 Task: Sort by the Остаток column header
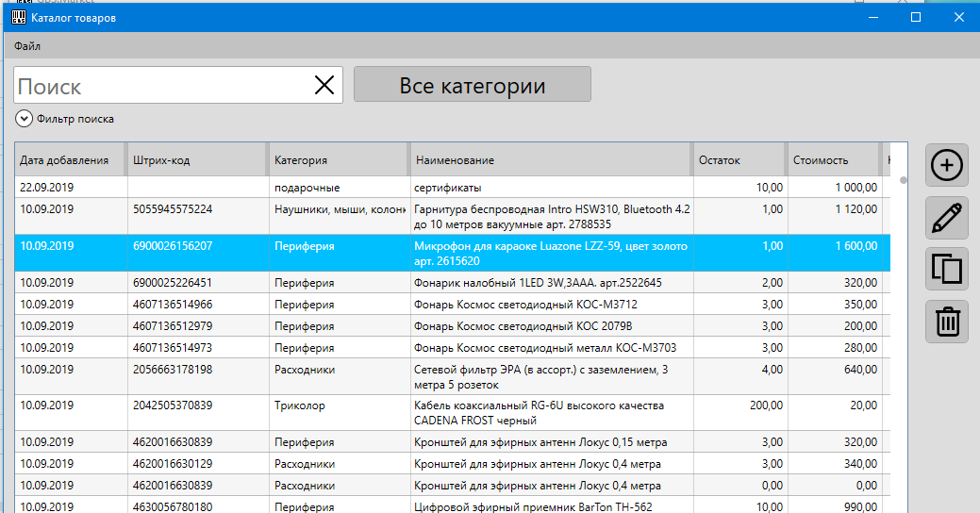[x=739, y=160]
